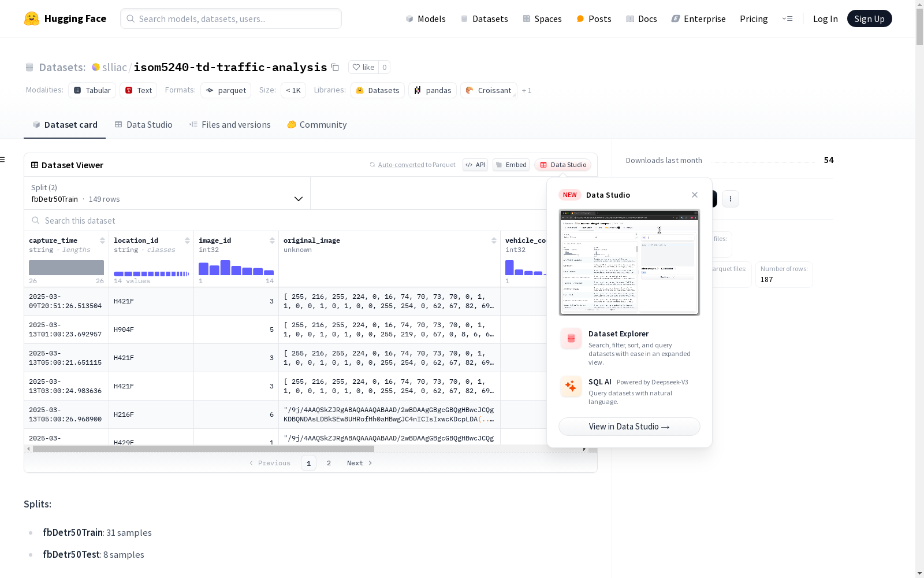Open the Community tab
The width and height of the screenshot is (924, 578).
[317, 125]
